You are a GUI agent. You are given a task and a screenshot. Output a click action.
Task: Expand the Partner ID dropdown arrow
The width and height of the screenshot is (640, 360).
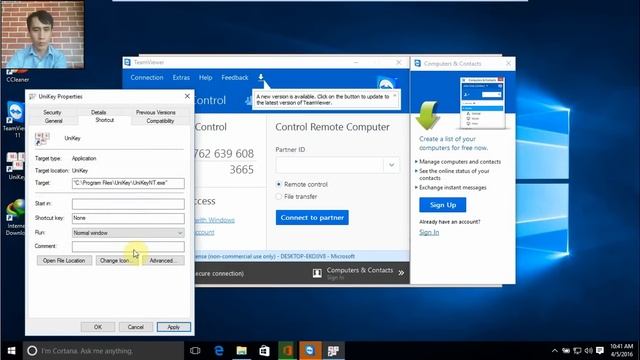pyautogui.click(x=391, y=165)
